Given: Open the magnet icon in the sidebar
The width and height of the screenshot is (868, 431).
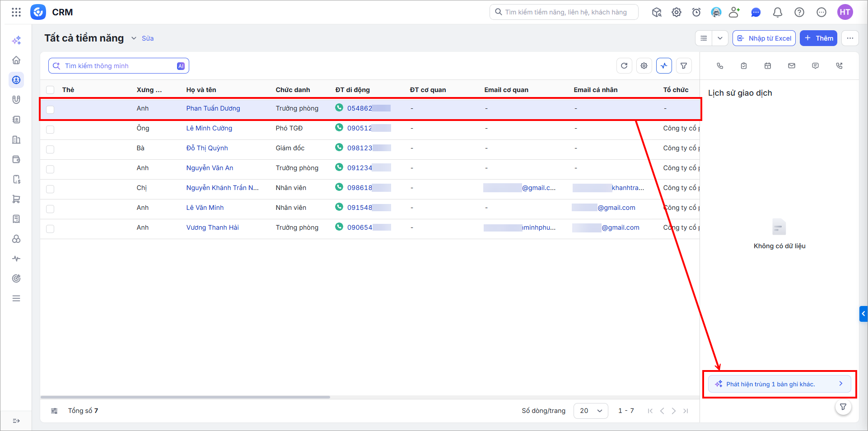Looking at the screenshot, I should tap(16, 100).
